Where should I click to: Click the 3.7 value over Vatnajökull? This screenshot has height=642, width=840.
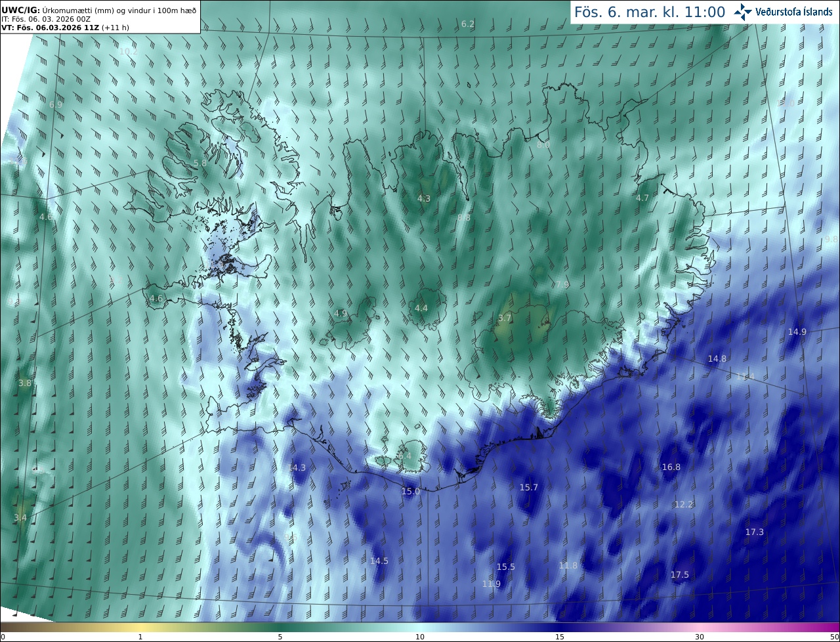pyautogui.click(x=505, y=318)
